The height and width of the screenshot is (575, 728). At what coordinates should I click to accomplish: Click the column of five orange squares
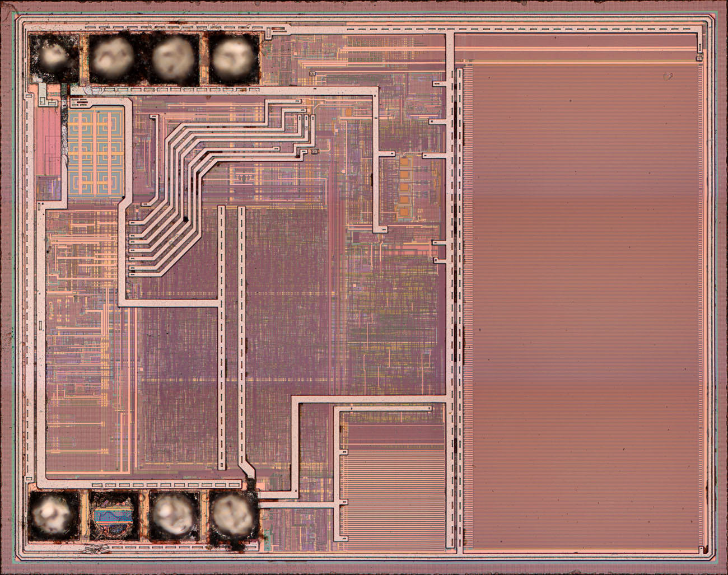pos(405,188)
